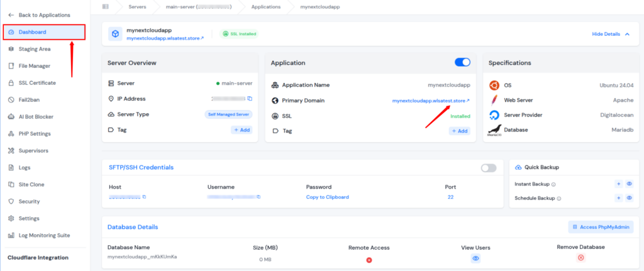Click Copy to Clipboard password link
The image size is (644, 271).
pos(327,197)
